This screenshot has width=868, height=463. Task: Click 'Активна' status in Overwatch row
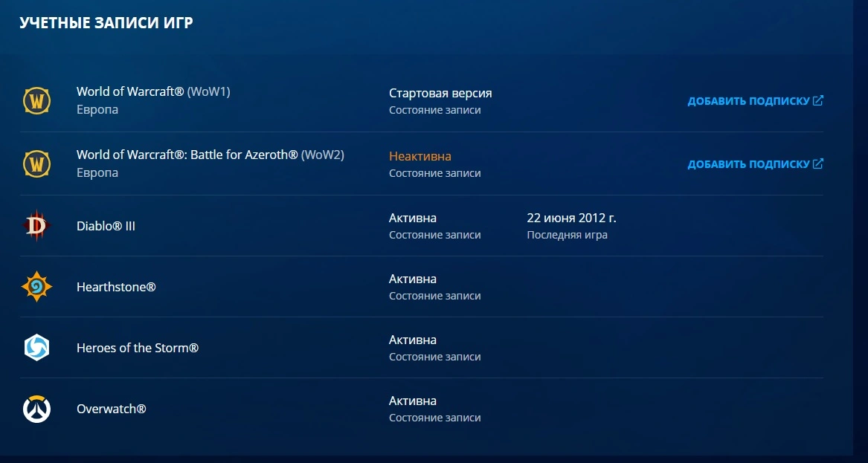412,401
